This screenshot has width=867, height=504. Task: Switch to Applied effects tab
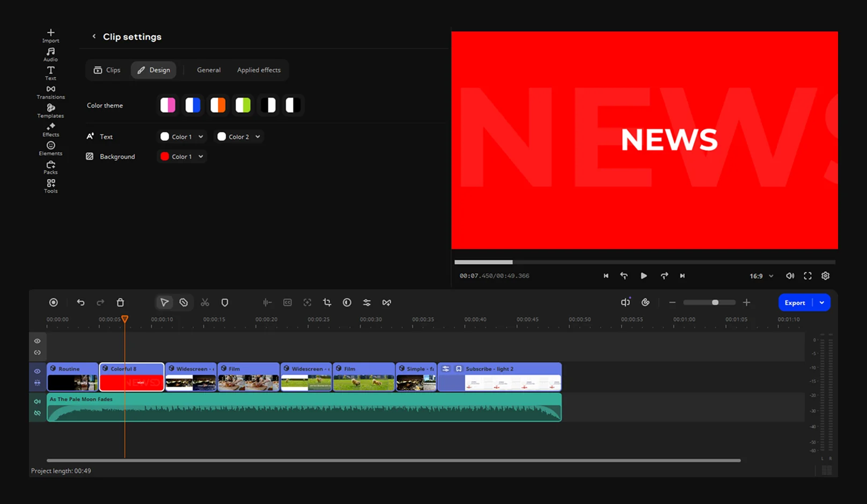259,70
